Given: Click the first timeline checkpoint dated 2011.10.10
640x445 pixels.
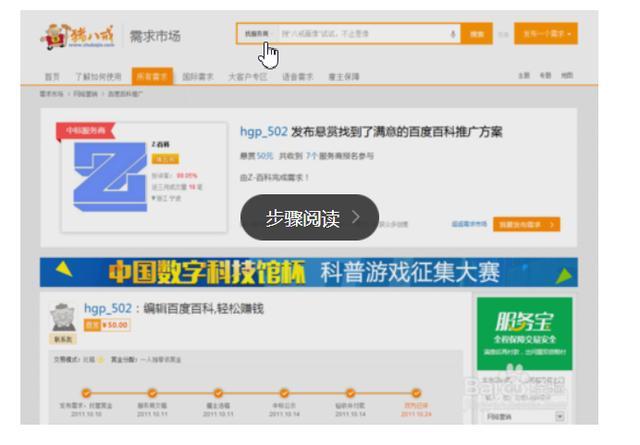Looking at the screenshot, I should coord(86,393).
